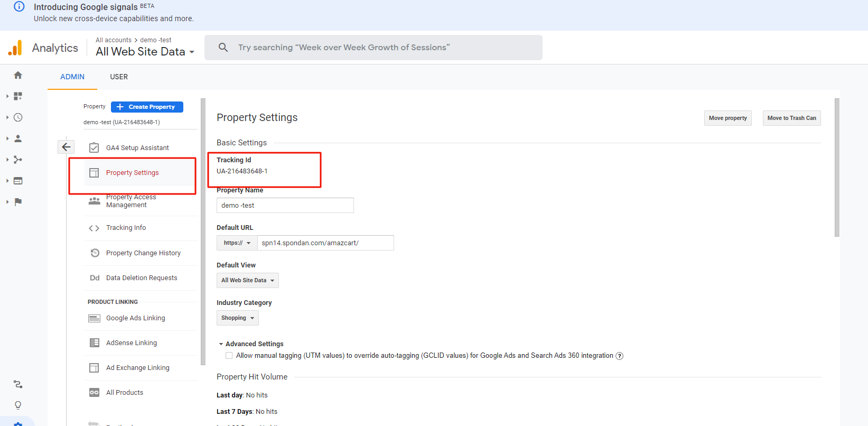Open Data Deletion Requests menu item
This screenshot has height=426, width=868.
click(141, 278)
